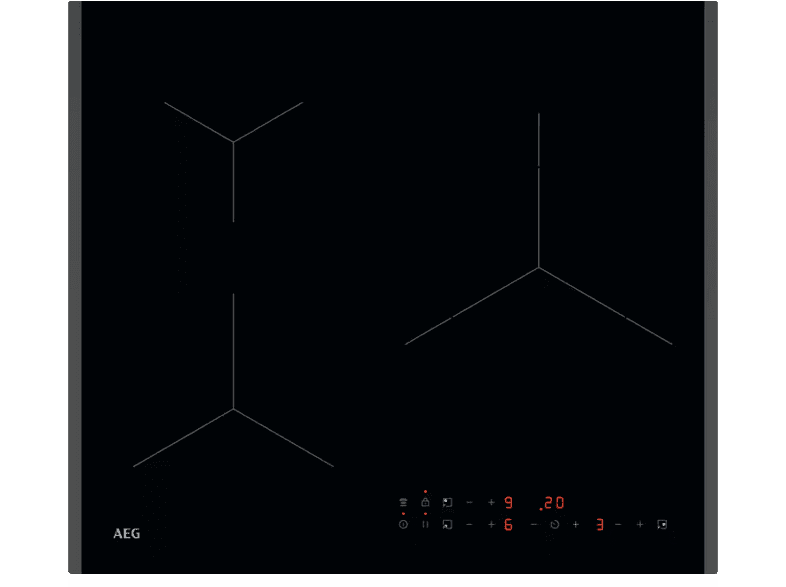
Task: Tap the heat level 9 display
Action: (x=508, y=503)
